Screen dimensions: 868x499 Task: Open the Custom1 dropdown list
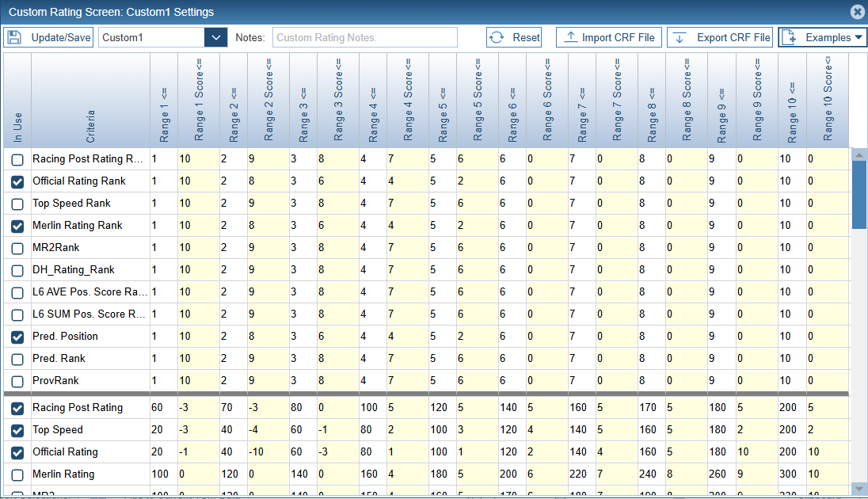click(215, 37)
